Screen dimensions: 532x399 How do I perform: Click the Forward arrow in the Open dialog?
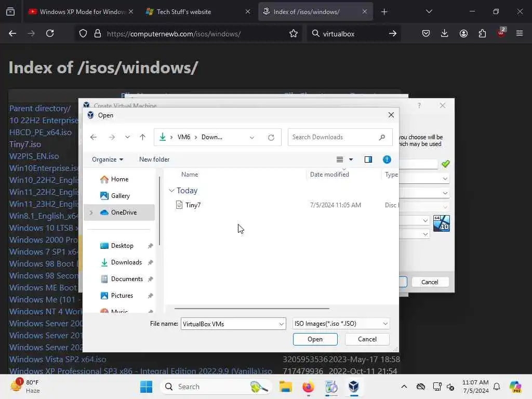pos(112,137)
